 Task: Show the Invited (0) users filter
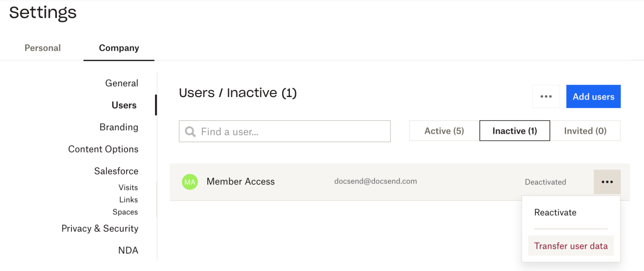point(585,131)
